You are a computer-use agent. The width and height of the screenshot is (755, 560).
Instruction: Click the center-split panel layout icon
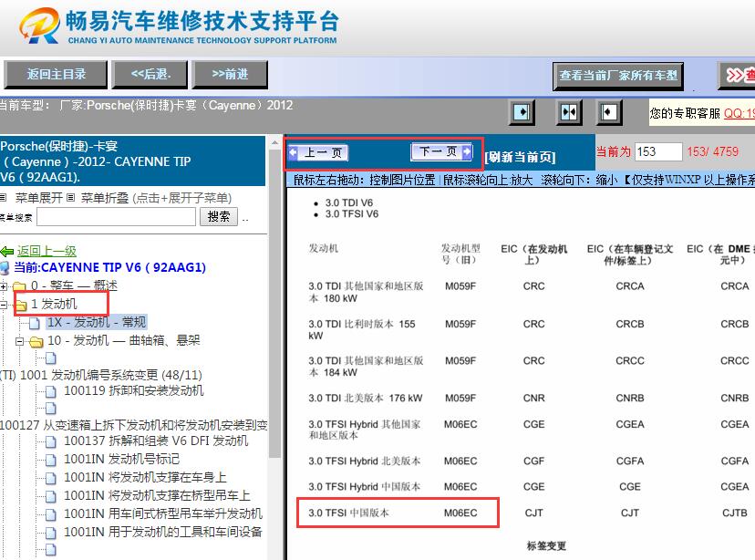pos(569,112)
